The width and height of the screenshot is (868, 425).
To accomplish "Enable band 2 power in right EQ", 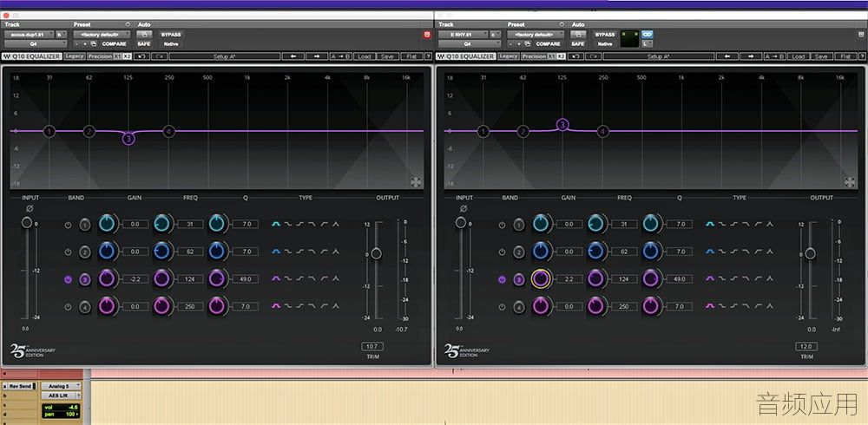I will 502,252.
